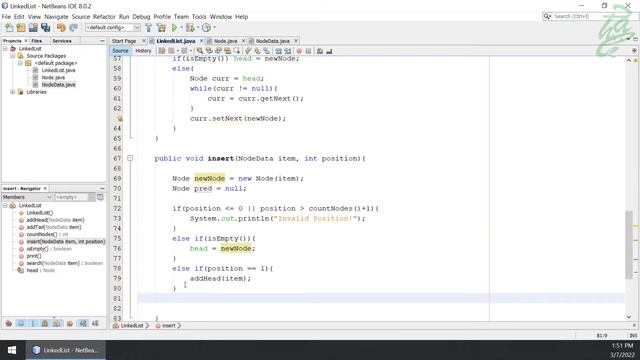The height and width of the screenshot is (360, 640).
Task: Click the scroll down arrow of editor
Action: point(629,317)
